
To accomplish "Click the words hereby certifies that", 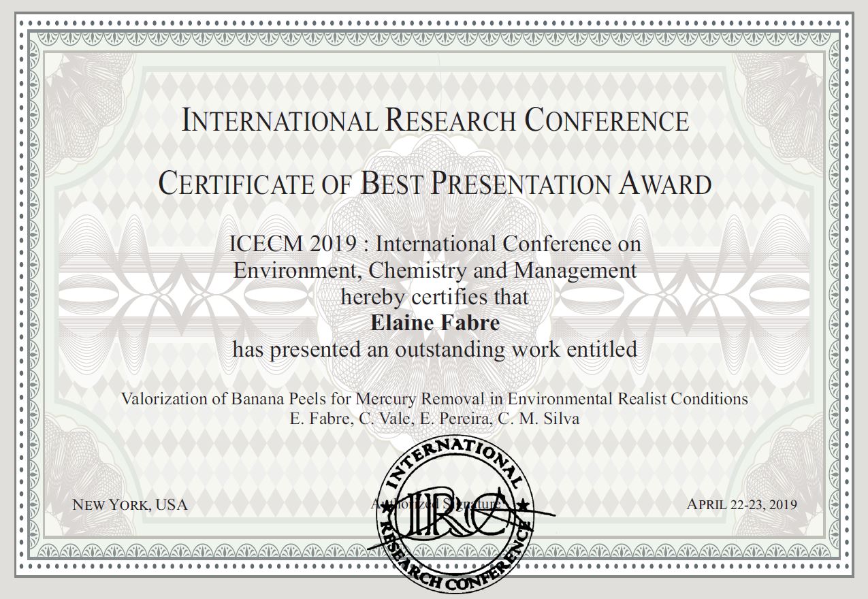I will pyautogui.click(x=435, y=297).
